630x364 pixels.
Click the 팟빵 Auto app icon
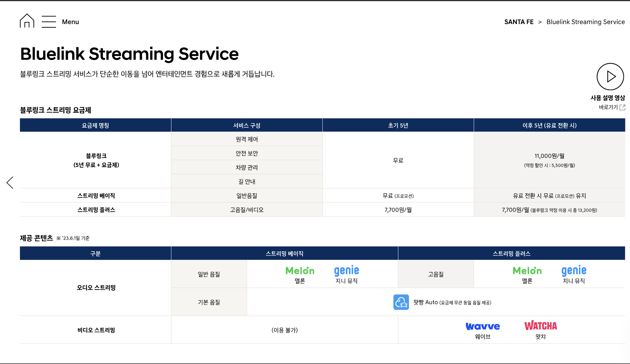pos(401,302)
